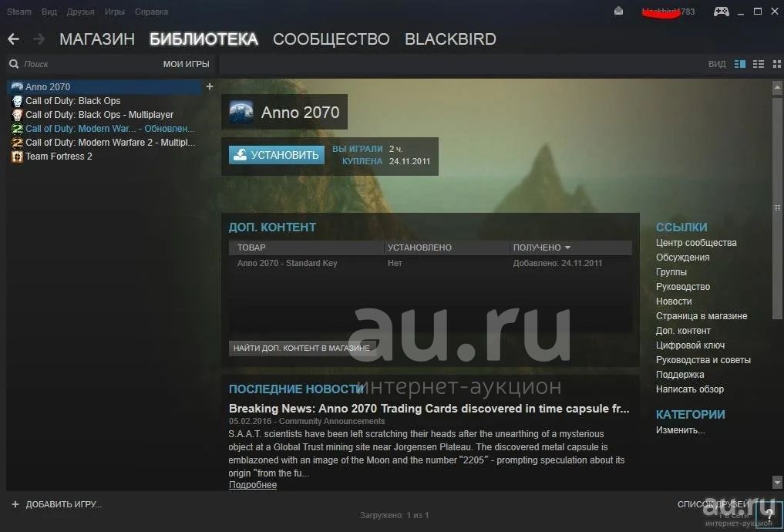Click the scrollbar down arrow
This screenshot has height=532, width=784.
[777, 483]
